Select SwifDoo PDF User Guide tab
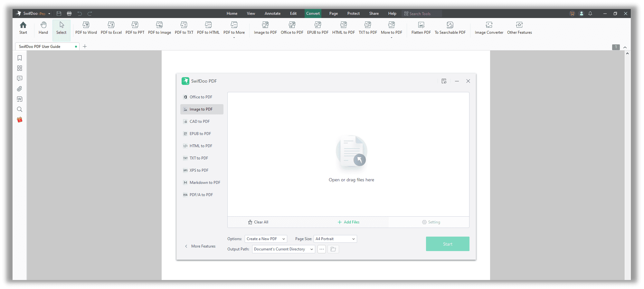The height and width of the screenshot is (289, 644). coord(47,46)
